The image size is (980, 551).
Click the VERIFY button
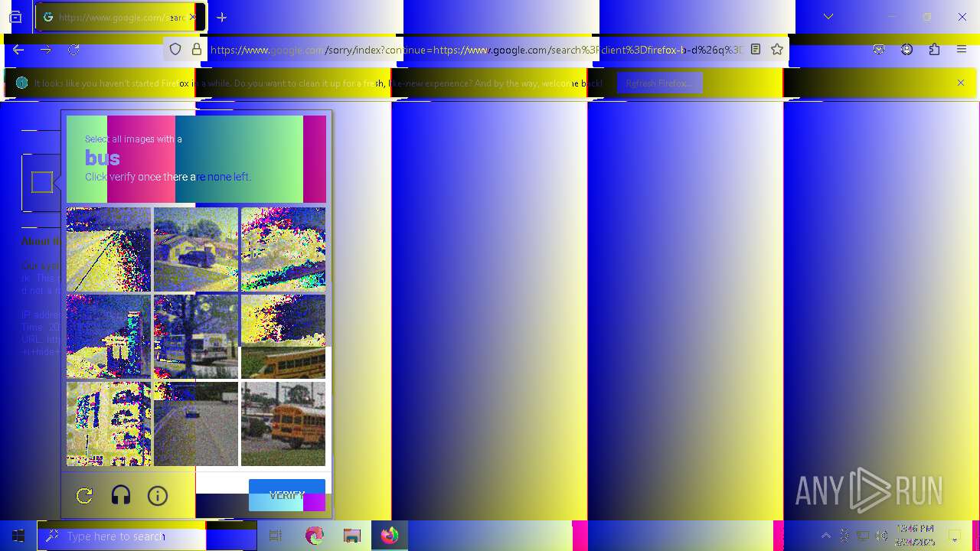[287, 495]
